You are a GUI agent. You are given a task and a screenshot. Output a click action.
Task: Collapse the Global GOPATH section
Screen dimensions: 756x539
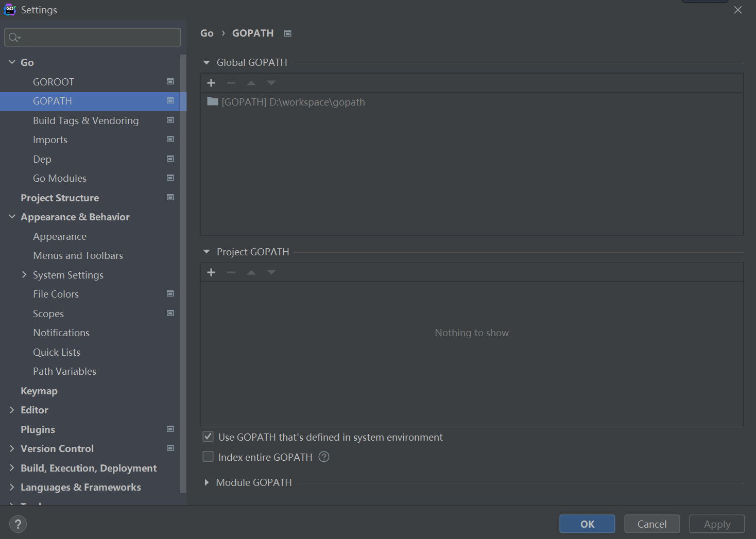point(207,63)
